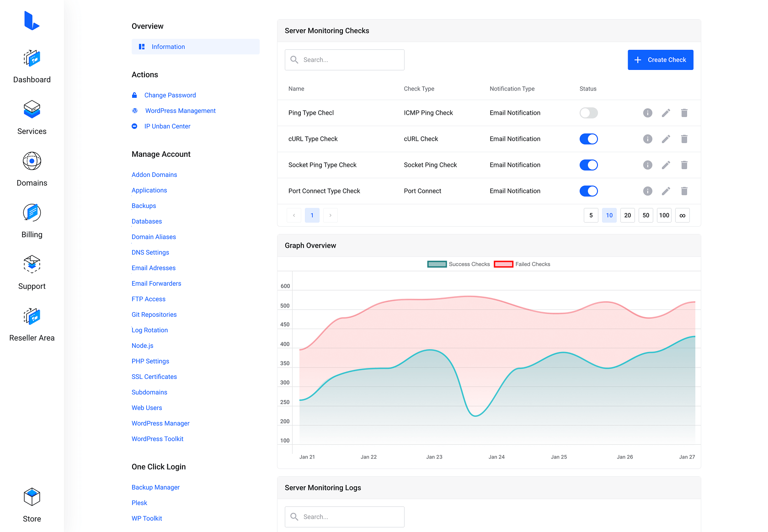Click the IP Unban Center icon

134,126
